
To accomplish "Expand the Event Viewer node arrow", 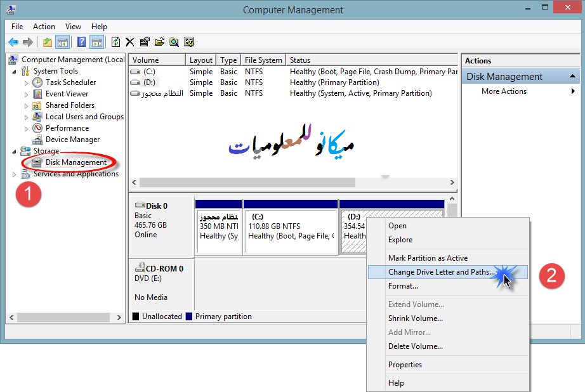I will click(26, 95).
